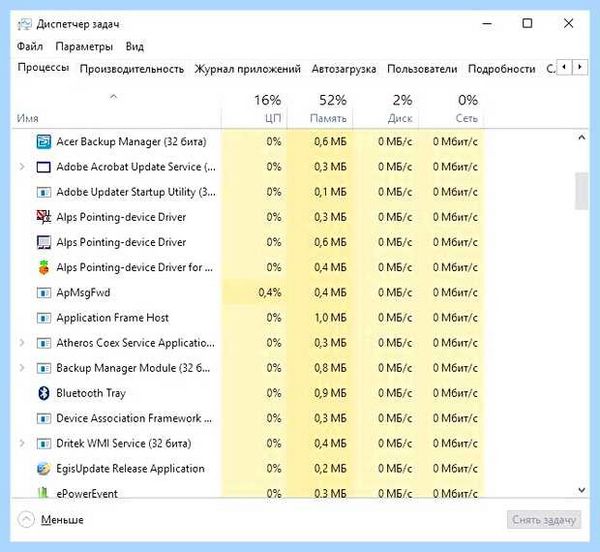Click the Device Association Framework icon
The height and width of the screenshot is (552, 600).
pos(44,418)
